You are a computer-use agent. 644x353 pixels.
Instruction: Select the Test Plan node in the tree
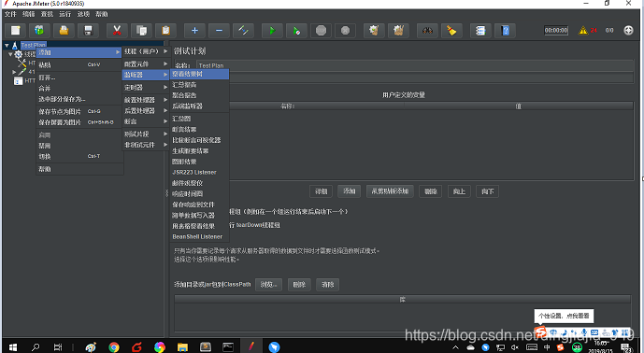pos(34,45)
